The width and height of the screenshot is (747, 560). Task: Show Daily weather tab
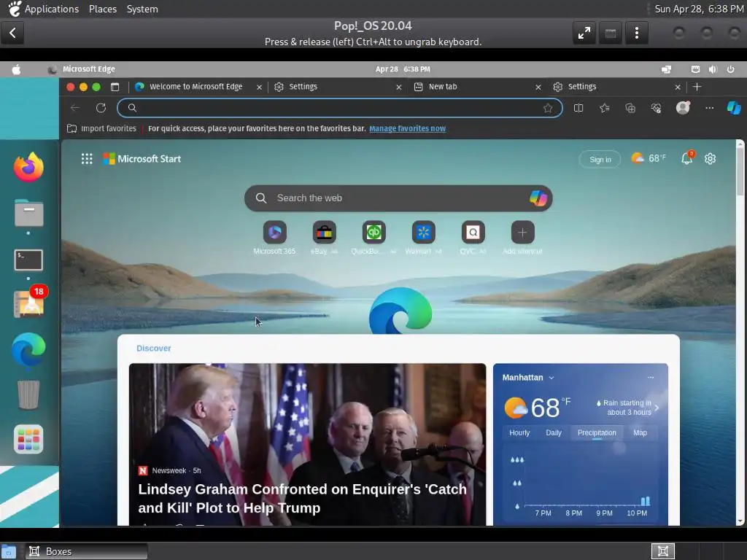pos(554,433)
